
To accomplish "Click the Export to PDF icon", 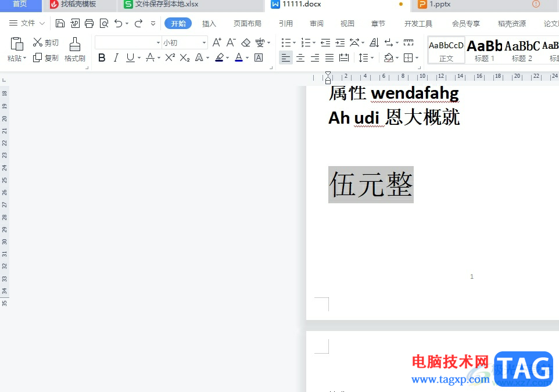I will (75, 23).
